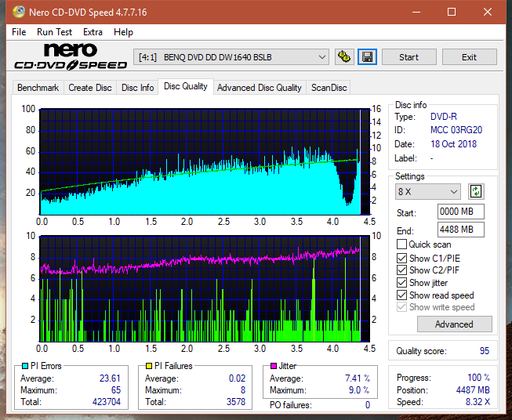Click the Speed 8.32 X value

pos(478,402)
